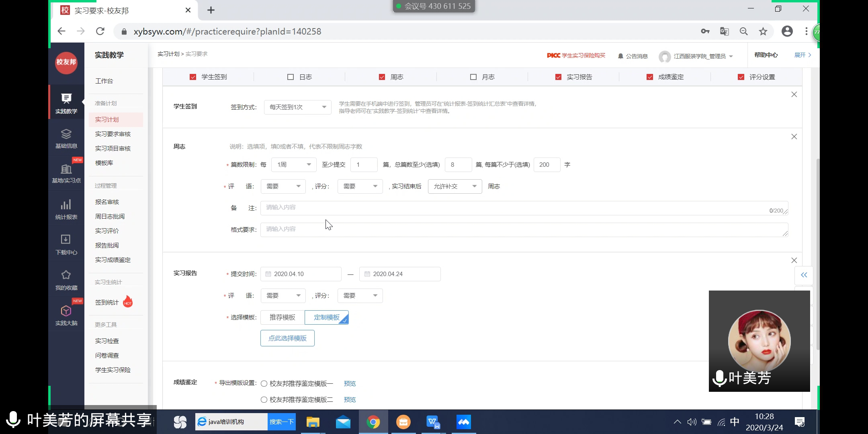Open File Explorer from the taskbar
868x434 pixels.
point(313,422)
